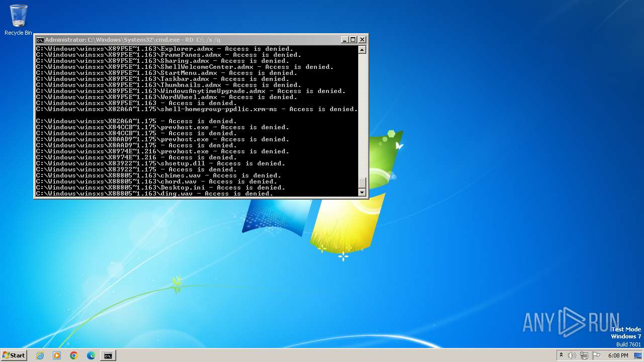Viewport: 644px width, 362px height.
Task: Click the X8974E~1.216\prevhost.exe line
Action: [x=163, y=151]
